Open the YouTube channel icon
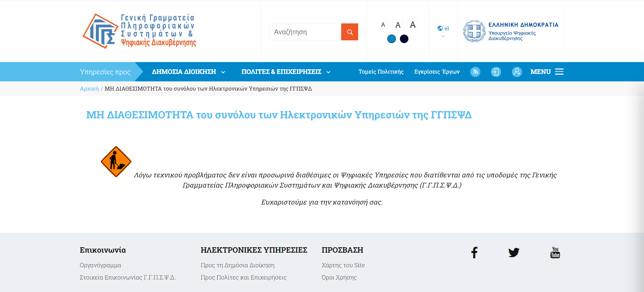 [x=555, y=253]
